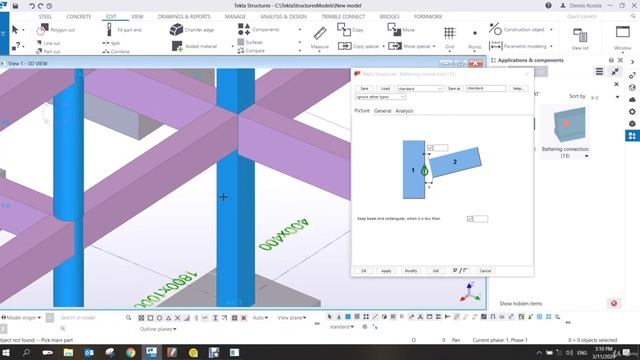Click the Save button in dialog
Screen dimensions: 640x360
(364, 89)
